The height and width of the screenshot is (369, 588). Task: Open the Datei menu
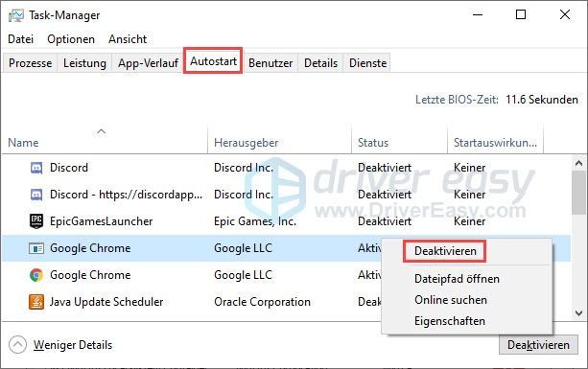click(21, 39)
